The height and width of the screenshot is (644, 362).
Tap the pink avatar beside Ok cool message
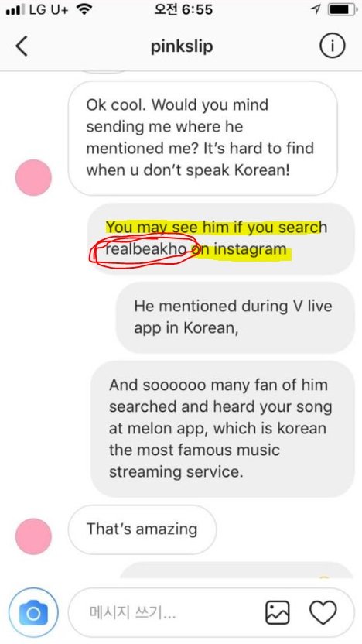[x=33, y=177]
